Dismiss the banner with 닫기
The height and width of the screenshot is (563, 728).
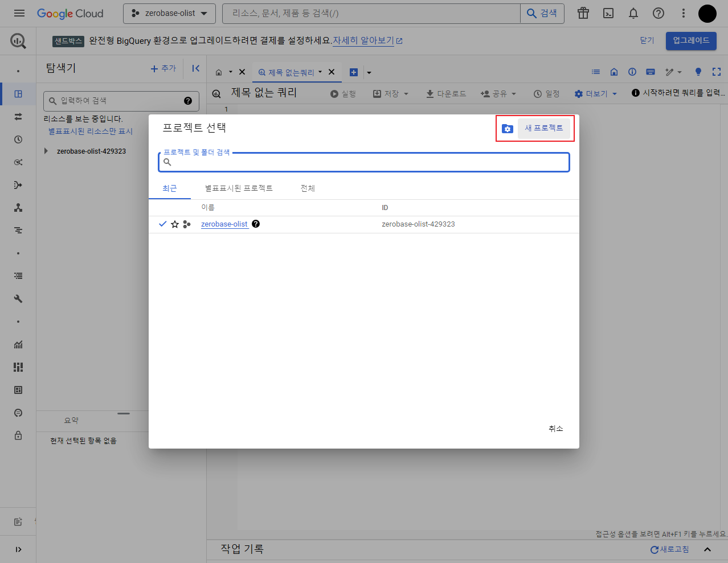click(647, 40)
